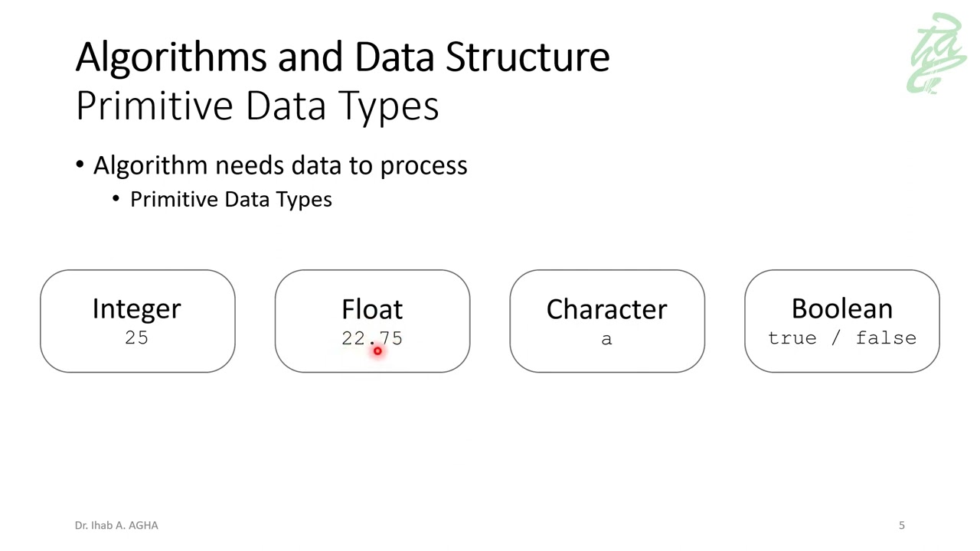Click the slide number 5
The width and height of the screenshot is (980, 551).
click(x=902, y=525)
